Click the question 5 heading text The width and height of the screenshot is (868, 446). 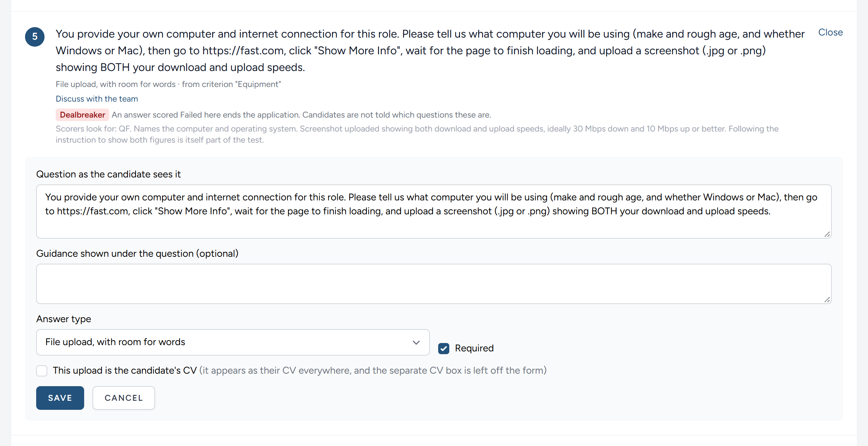point(430,50)
